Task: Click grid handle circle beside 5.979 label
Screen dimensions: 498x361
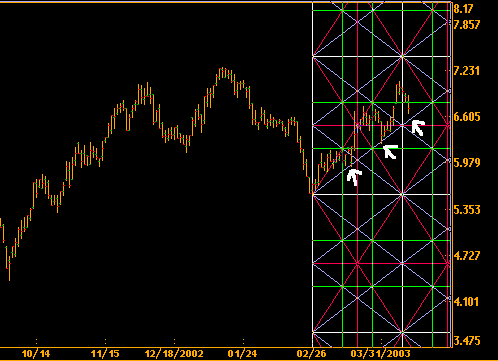Action: tap(449, 160)
